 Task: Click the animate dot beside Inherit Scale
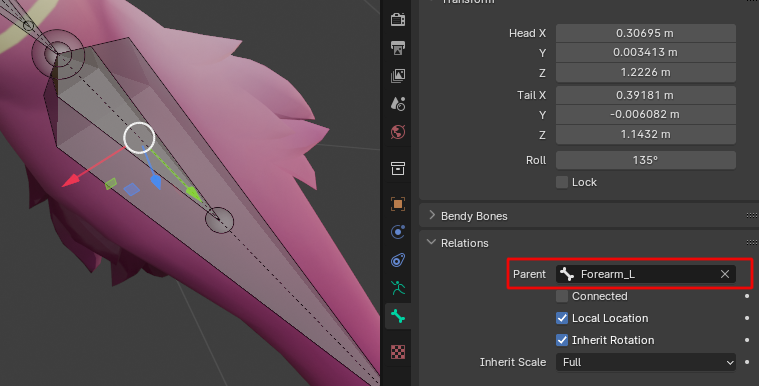tap(747, 362)
